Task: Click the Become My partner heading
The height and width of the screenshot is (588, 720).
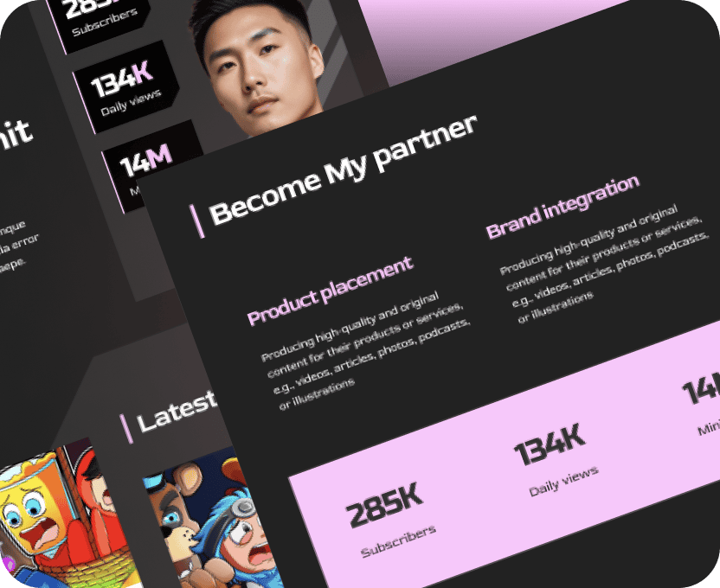Action: (343, 170)
